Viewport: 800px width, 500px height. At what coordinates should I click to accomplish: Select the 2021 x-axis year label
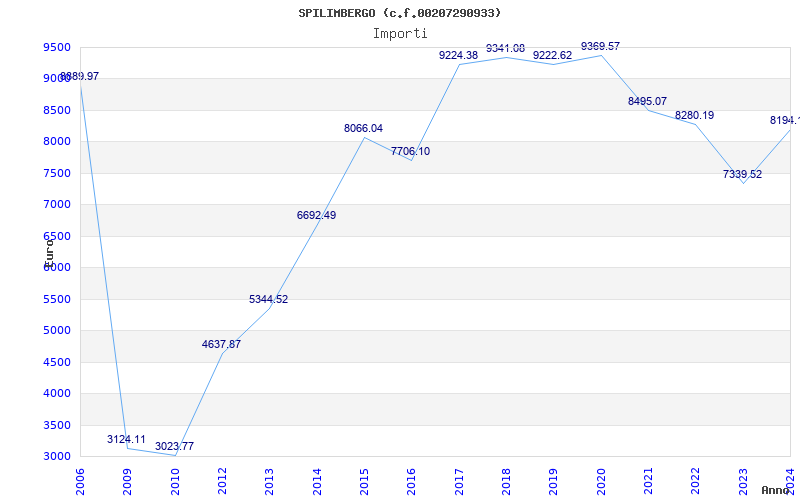point(648,482)
